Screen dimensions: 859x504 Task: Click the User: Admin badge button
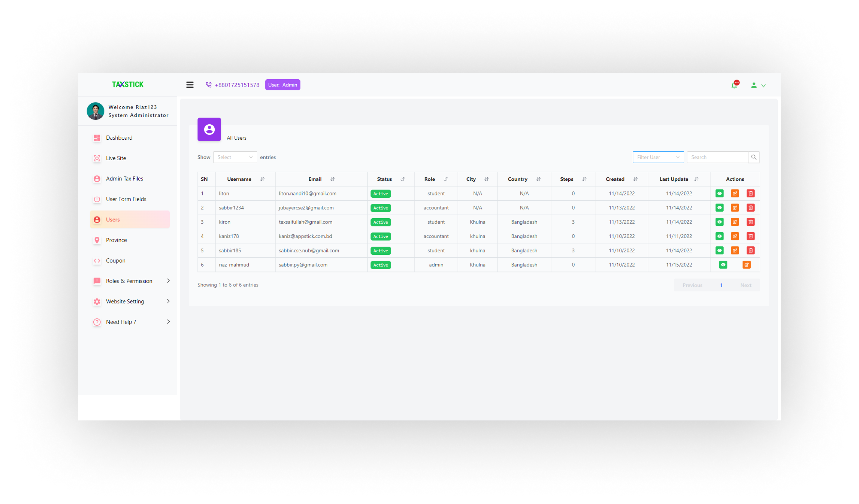(x=283, y=85)
